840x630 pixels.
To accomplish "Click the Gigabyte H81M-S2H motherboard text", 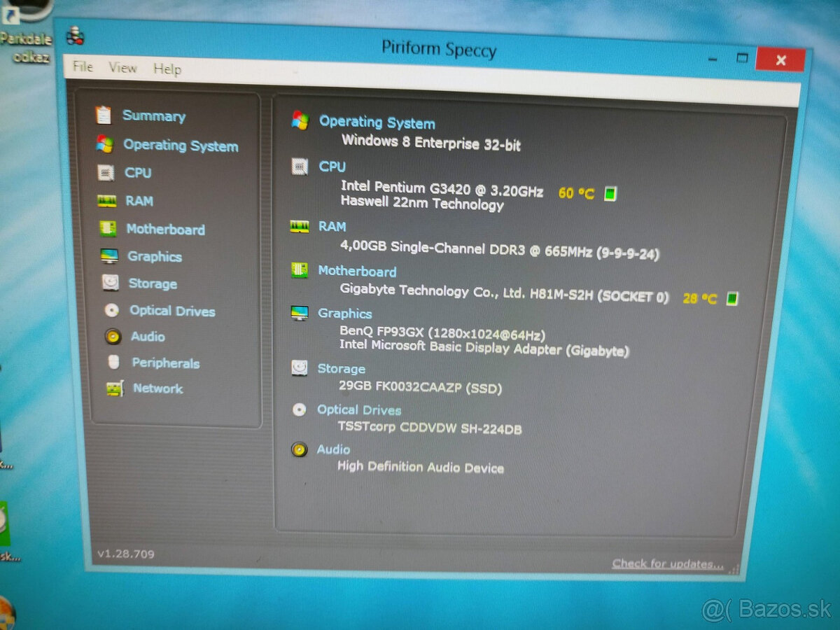I will pos(505,293).
